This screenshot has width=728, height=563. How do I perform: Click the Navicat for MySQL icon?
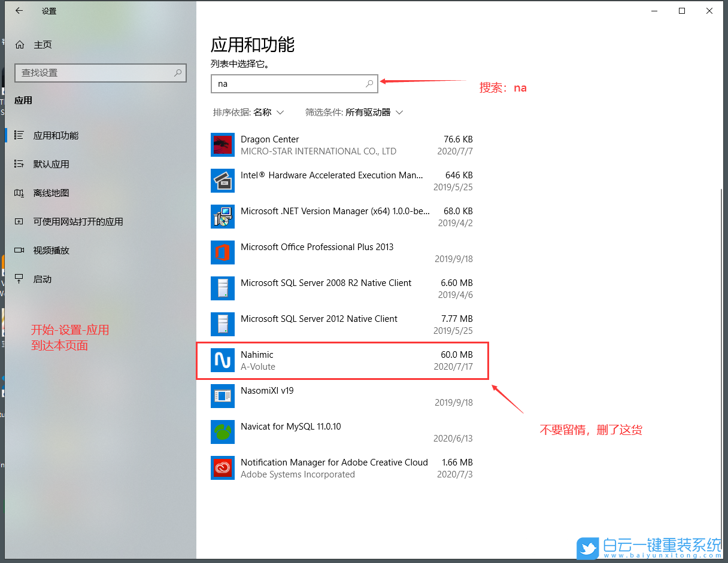coord(222,432)
